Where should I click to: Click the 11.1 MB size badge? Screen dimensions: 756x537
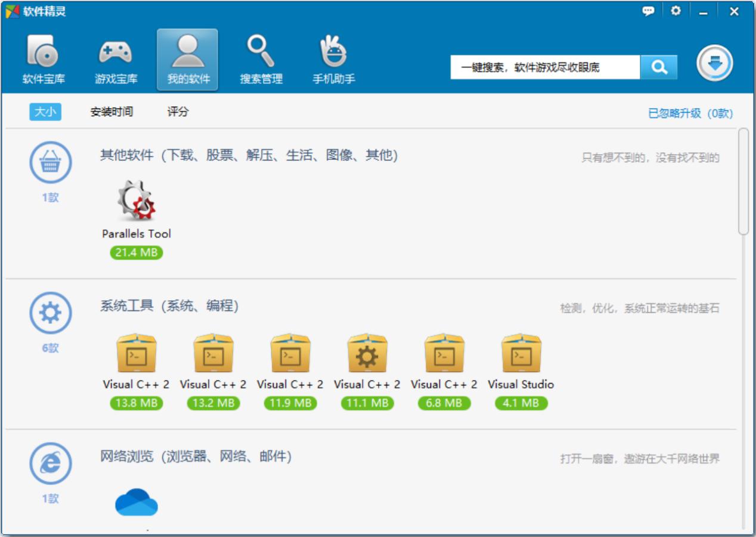click(367, 403)
